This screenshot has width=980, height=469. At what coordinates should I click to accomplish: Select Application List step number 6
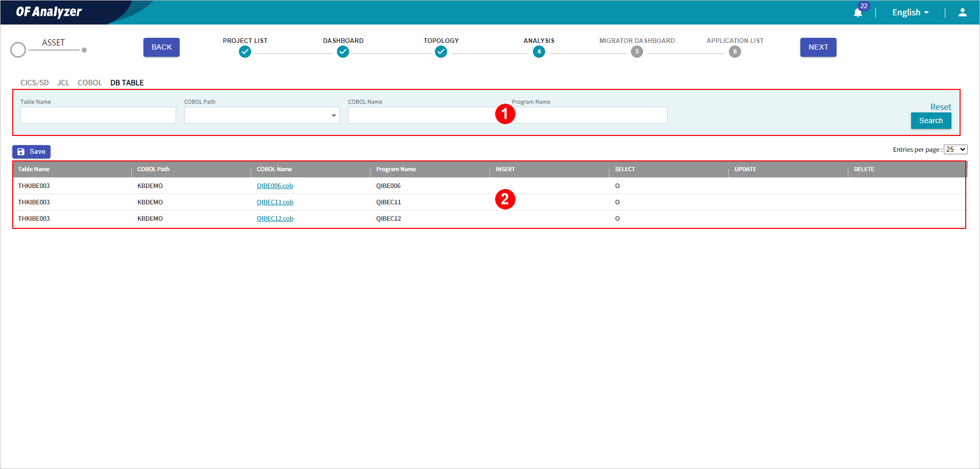735,52
